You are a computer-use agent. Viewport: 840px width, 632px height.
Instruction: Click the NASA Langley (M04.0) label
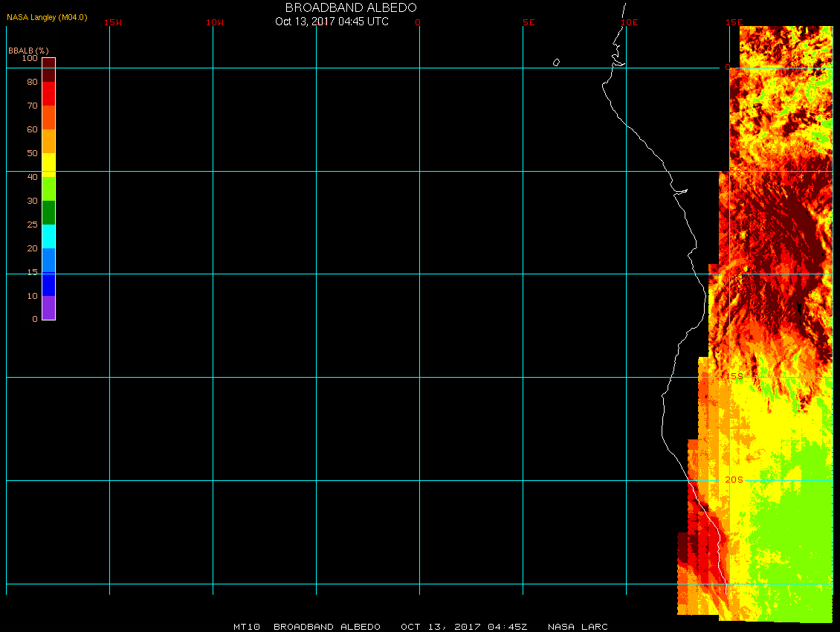pos(47,17)
